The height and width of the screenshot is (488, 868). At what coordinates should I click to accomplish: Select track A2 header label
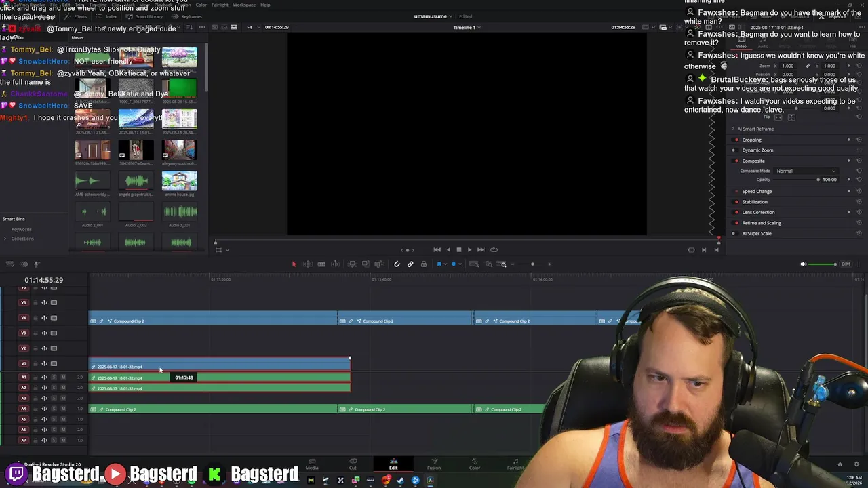tap(24, 388)
